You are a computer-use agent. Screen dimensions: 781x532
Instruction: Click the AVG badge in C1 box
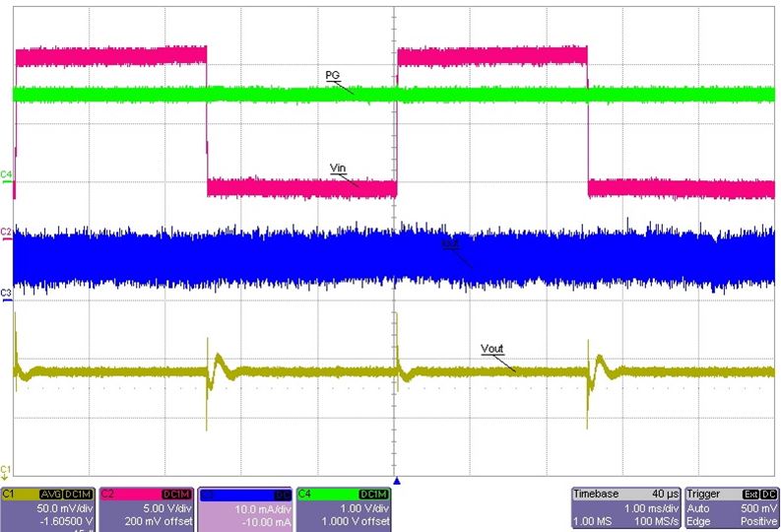[51, 495]
